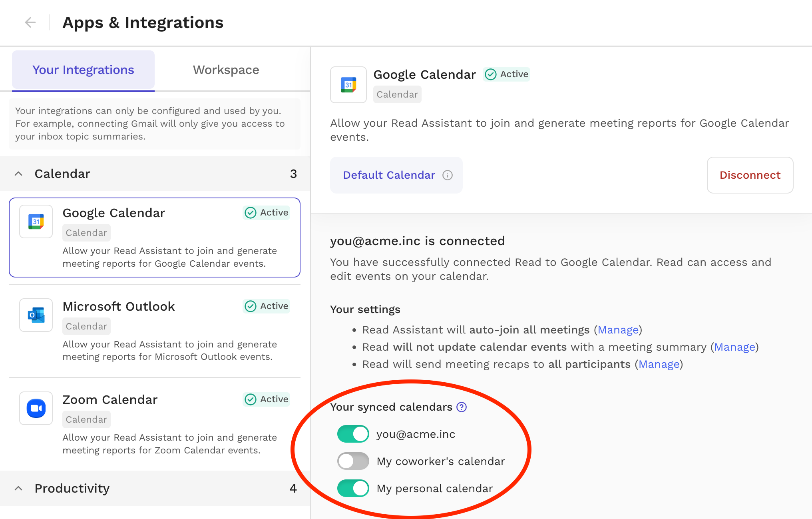Select the Google Calendar integration card
This screenshot has height=519, width=812.
point(155,238)
